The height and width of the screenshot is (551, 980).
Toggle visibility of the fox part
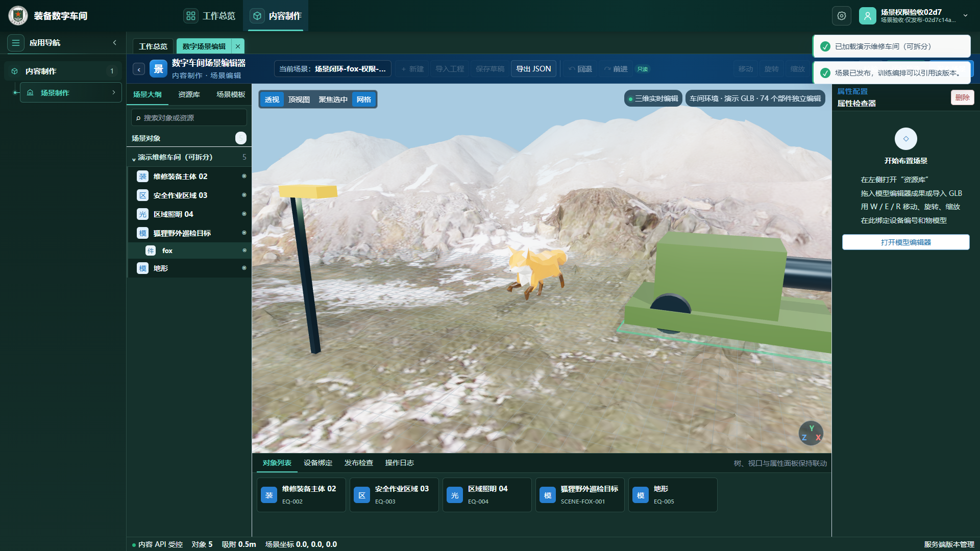tap(244, 251)
